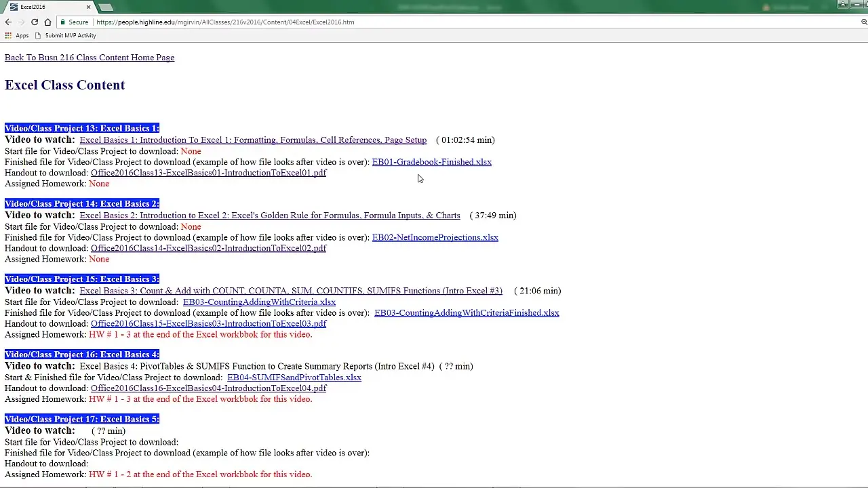Go back using the browser back arrow
This screenshot has height=488, width=868.
point(8,22)
